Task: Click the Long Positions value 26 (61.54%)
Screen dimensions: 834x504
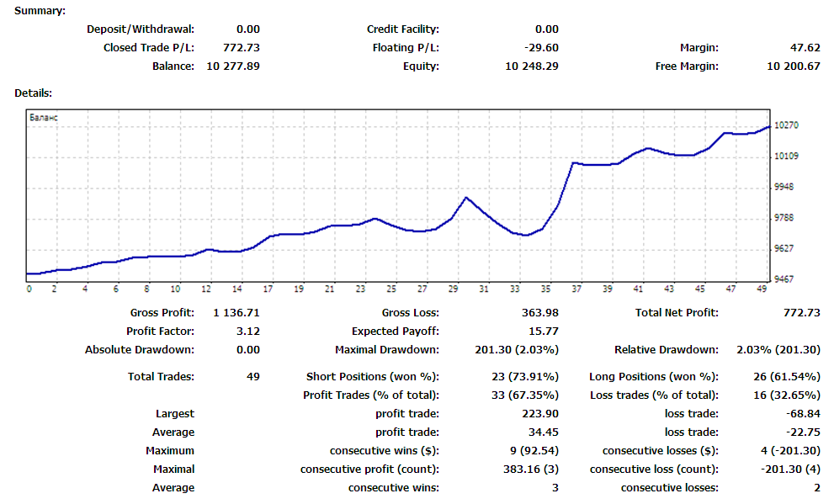Action: 787,377
